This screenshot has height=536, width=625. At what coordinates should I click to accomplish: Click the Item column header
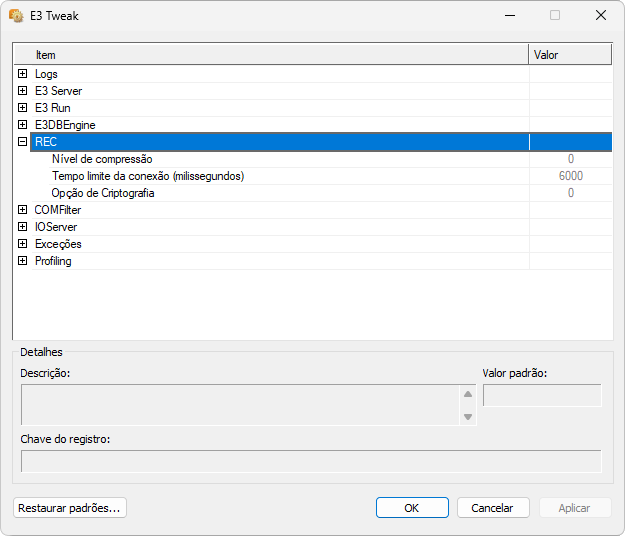point(270,55)
